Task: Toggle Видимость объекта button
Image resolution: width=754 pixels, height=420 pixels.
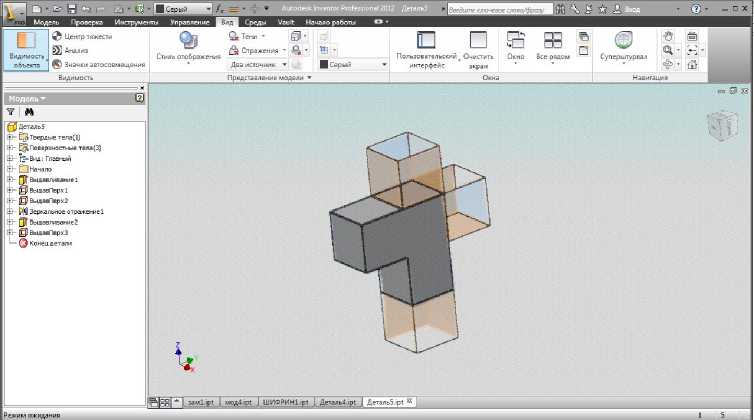Action: tap(26, 50)
